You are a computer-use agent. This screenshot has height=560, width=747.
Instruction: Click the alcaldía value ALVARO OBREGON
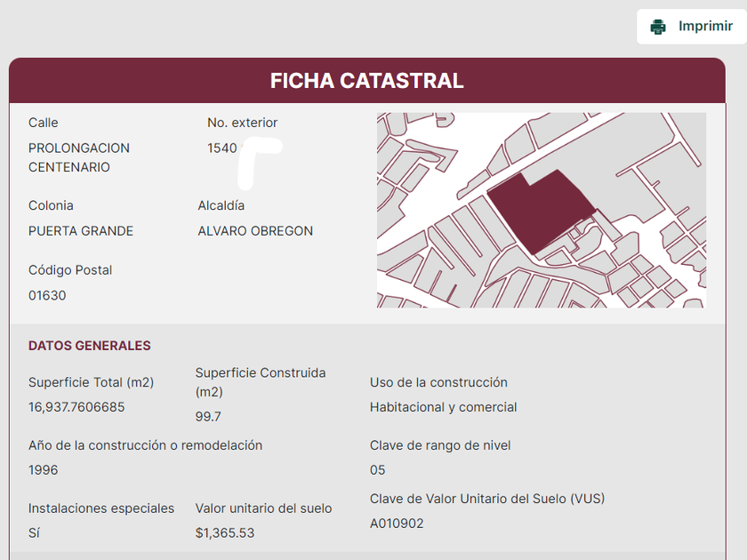(x=255, y=231)
